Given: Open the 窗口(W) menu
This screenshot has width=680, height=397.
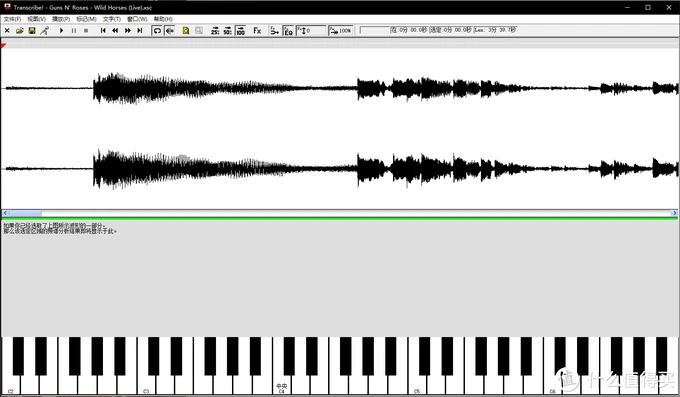Looking at the screenshot, I should pyautogui.click(x=137, y=19).
